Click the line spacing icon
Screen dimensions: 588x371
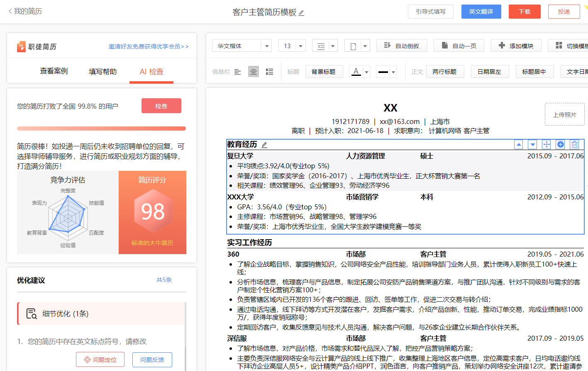click(321, 46)
